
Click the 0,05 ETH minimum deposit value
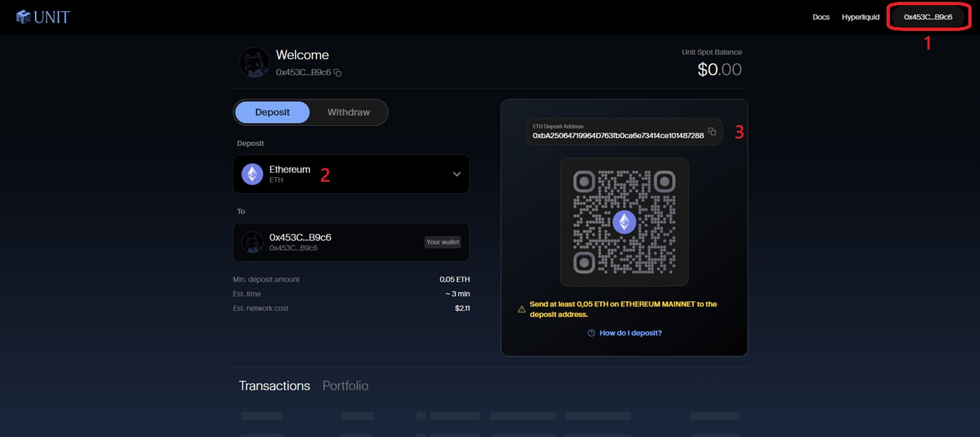click(x=455, y=280)
